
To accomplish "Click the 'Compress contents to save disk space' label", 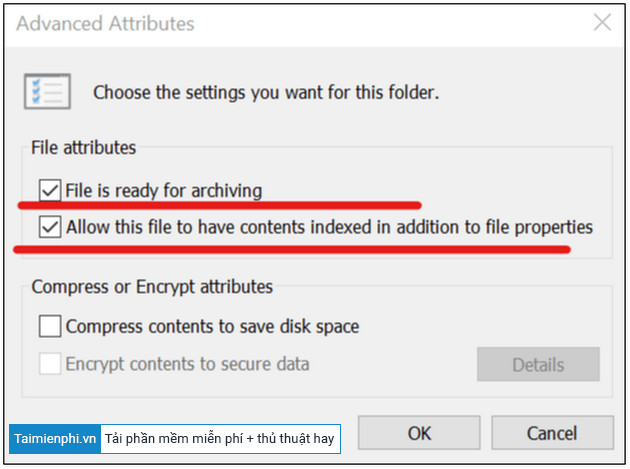I will (212, 326).
